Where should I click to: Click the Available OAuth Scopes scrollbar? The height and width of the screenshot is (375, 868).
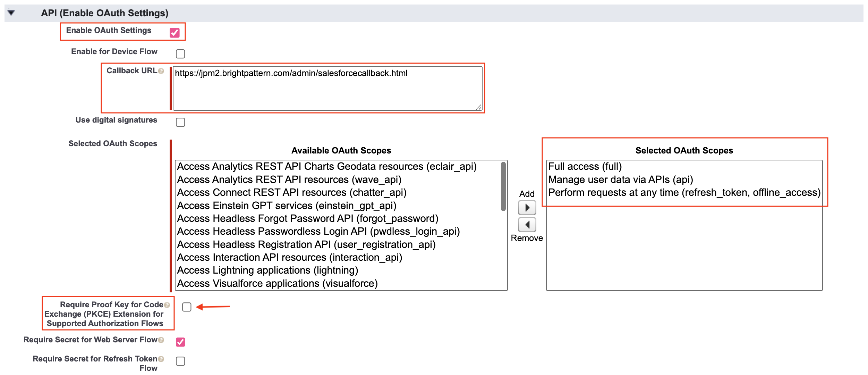[x=503, y=187]
